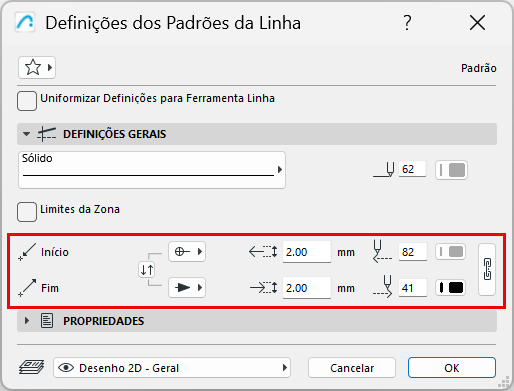Click the line pen icon beside 62
The image size is (514, 391).
(384, 170)
